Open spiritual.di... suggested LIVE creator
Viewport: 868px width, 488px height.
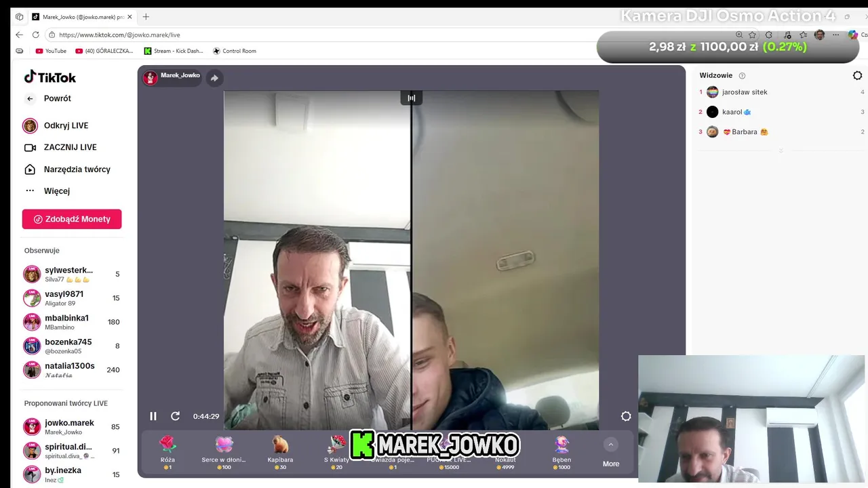coord(72,451)
